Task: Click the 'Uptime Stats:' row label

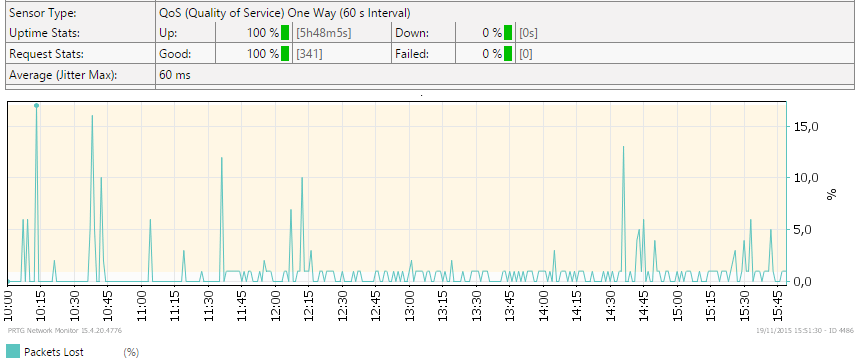Action: point(44,33)
